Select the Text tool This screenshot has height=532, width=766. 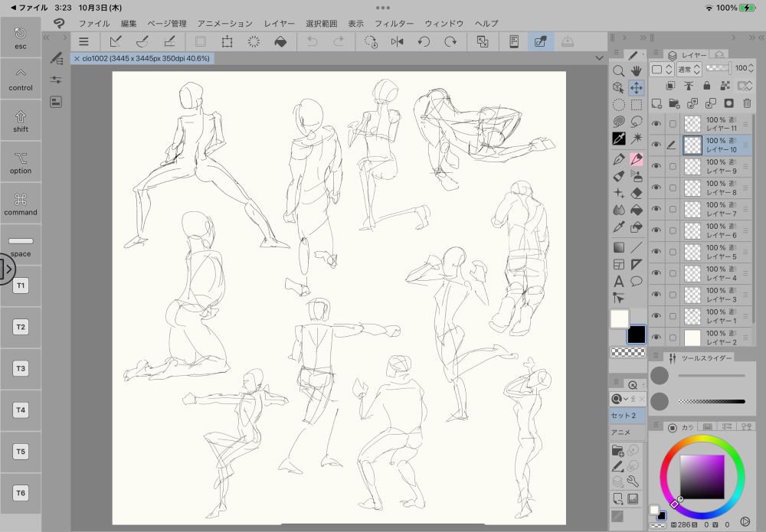tap(618, 281)
